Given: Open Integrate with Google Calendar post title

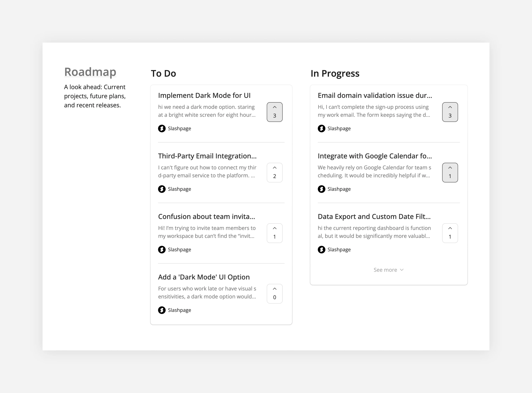Looking at the screenshot, I should point(375,156).
